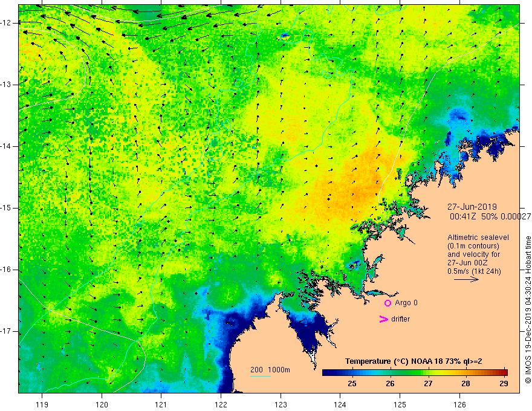Click the cyan isobath legend line
Viewport: 532px width, 411px height.
[260, 376]
